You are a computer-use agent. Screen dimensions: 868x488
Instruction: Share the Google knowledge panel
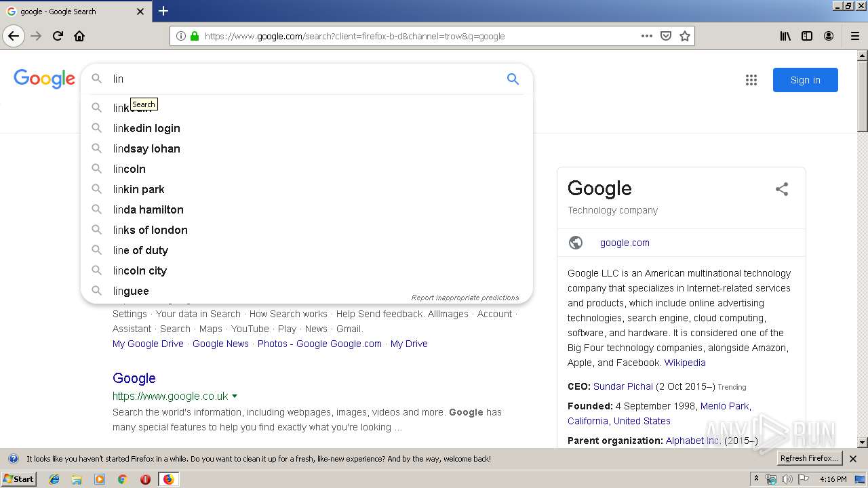tap(782, 189)
